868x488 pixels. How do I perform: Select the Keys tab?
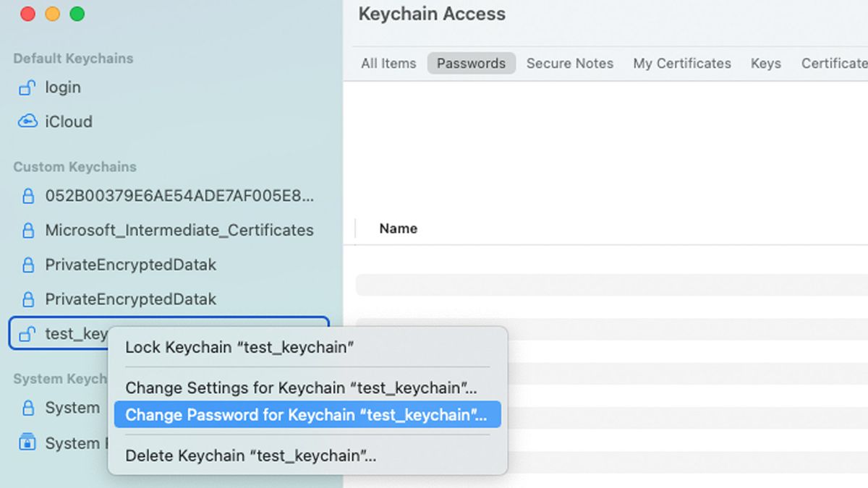pos(765,64)
